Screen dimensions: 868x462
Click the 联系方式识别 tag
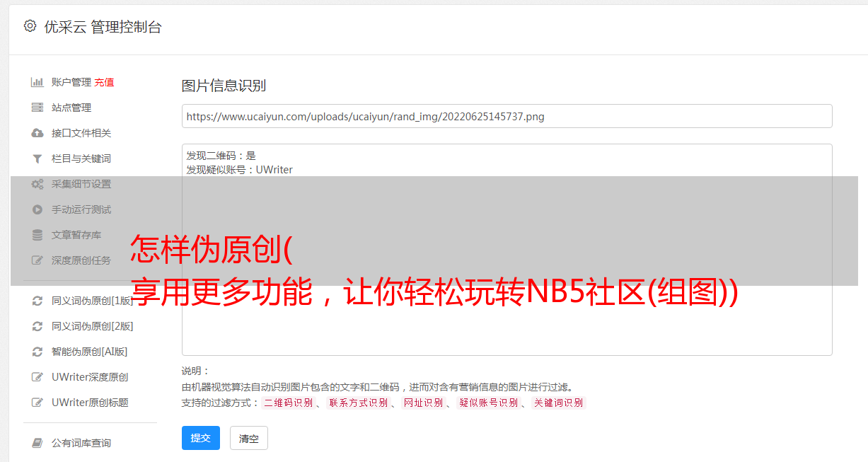(x=358, y=403)
